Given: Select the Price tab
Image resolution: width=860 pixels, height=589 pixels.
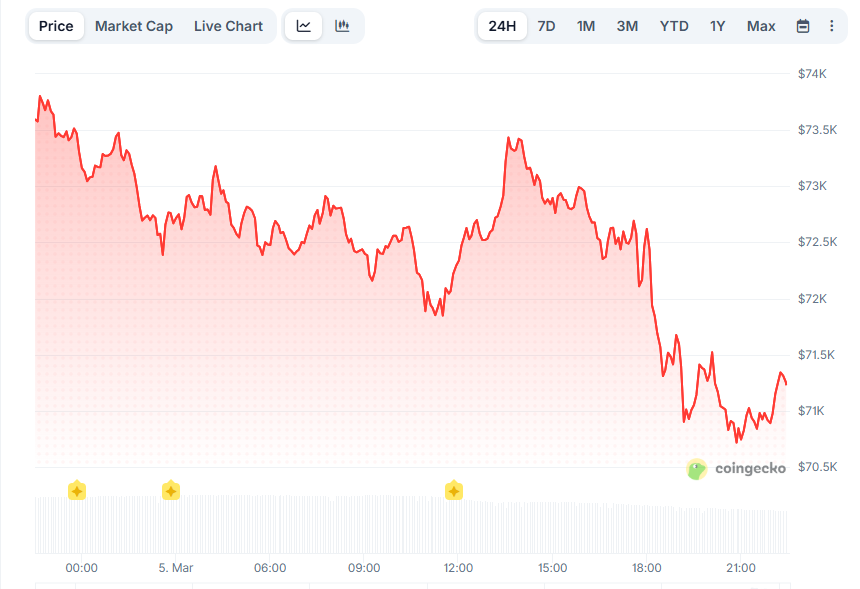Looking at the screenshot, I should pyautogui.click(x=56, y=26).
